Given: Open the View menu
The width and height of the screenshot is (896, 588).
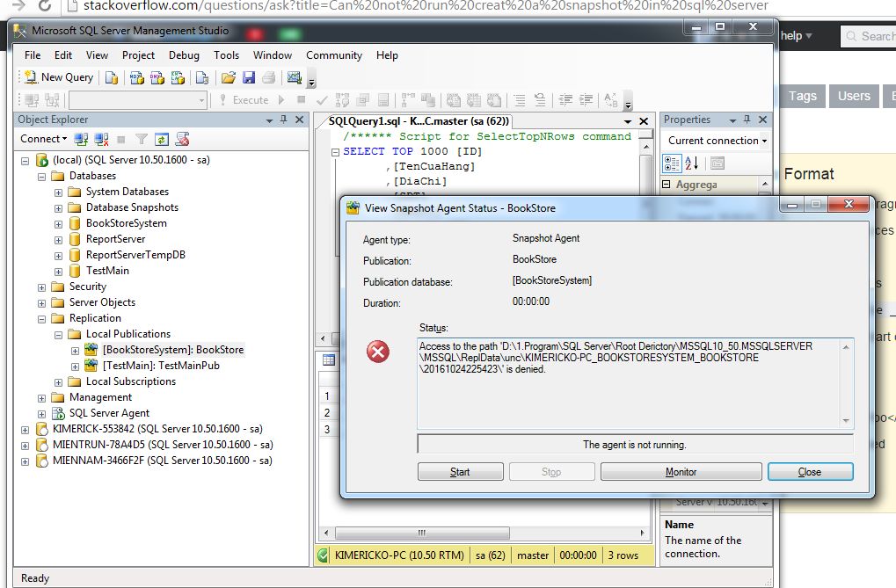Looking at the screenshot, I should pos(97,55).
